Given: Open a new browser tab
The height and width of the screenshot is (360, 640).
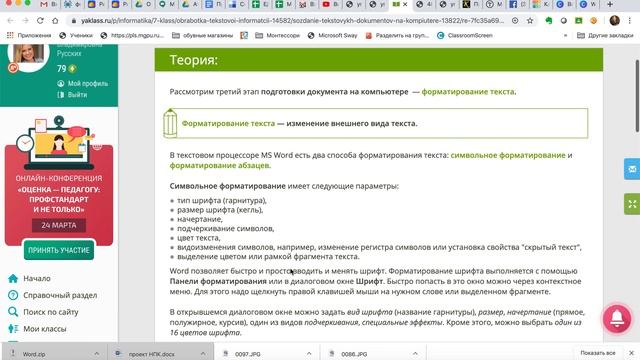Looking at the screenshot, I should pyautogui.click(x=610, y=4).
